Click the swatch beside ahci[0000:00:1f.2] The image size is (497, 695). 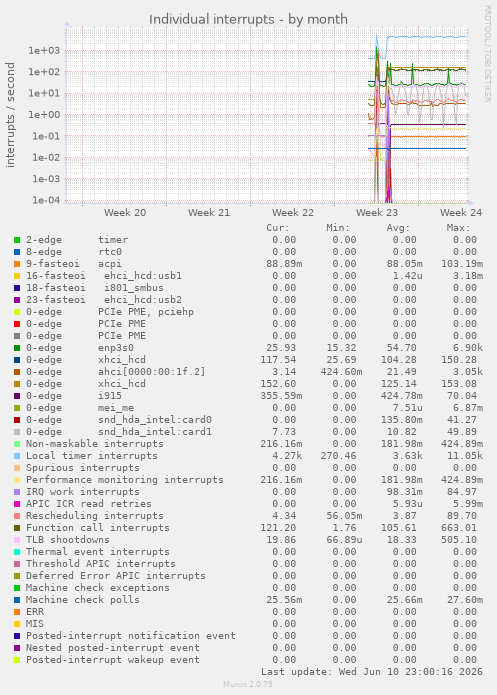[x=17, y=372]
